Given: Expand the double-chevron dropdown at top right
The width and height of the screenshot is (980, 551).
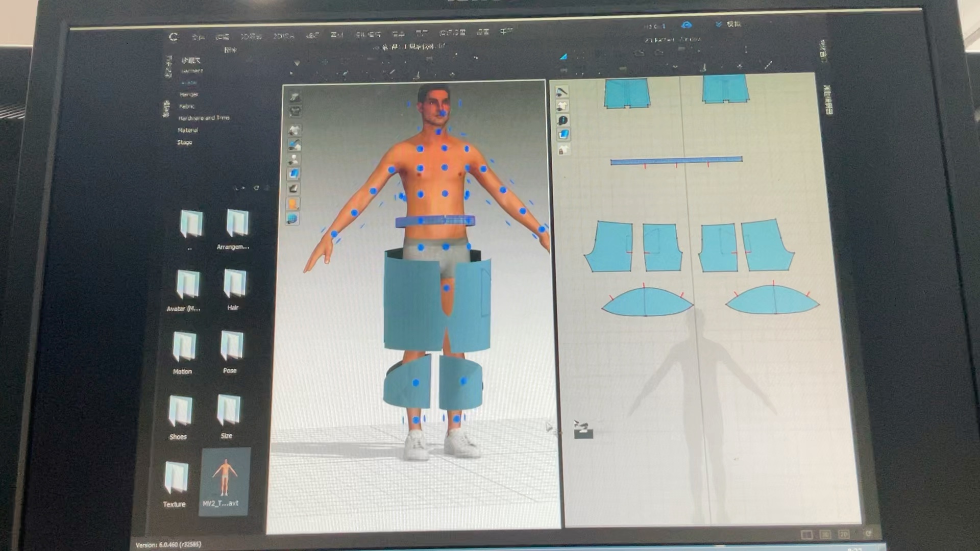Looking at the screenshot, I should pos(719,24).
